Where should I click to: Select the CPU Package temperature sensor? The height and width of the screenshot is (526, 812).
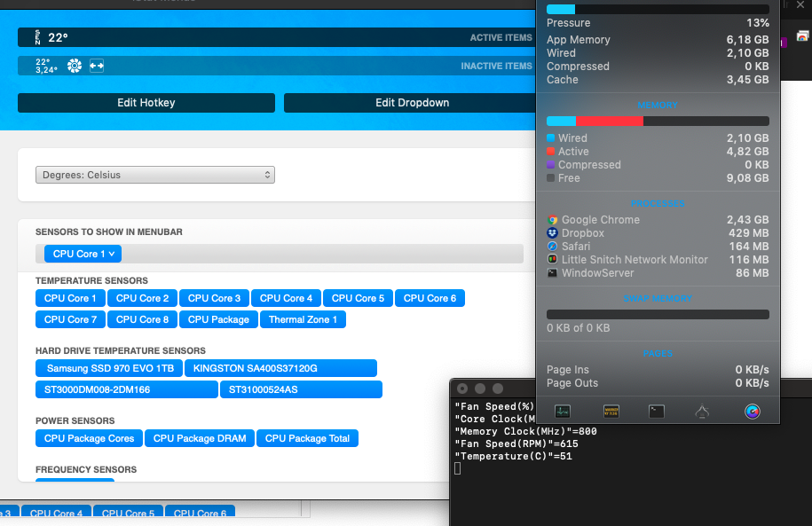(218, 319)
